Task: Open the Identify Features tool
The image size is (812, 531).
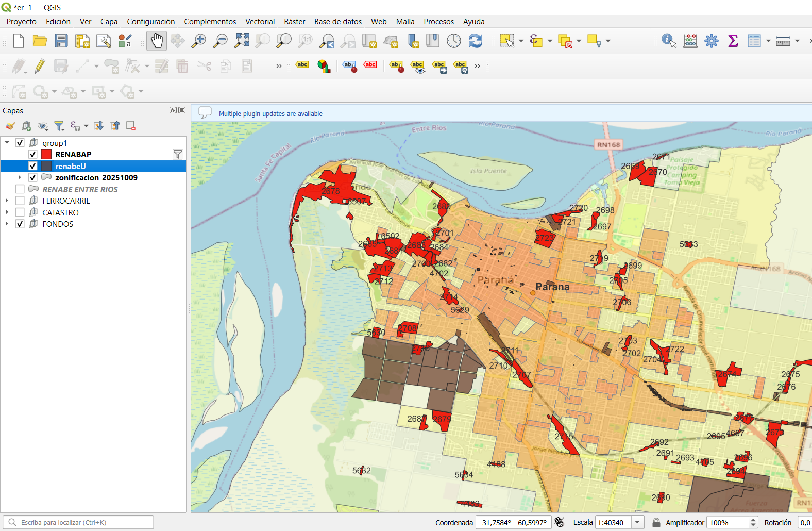Action: [x=669, y=41]
